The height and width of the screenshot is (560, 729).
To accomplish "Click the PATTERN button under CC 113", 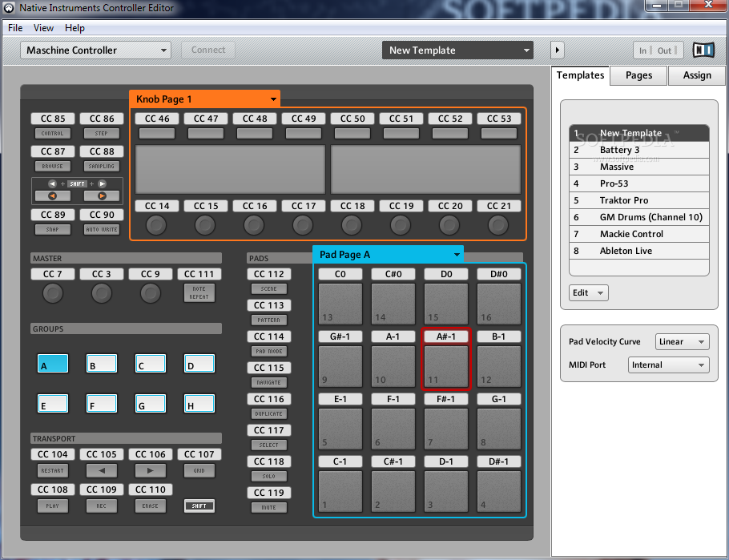I will (x=268, y=320).
